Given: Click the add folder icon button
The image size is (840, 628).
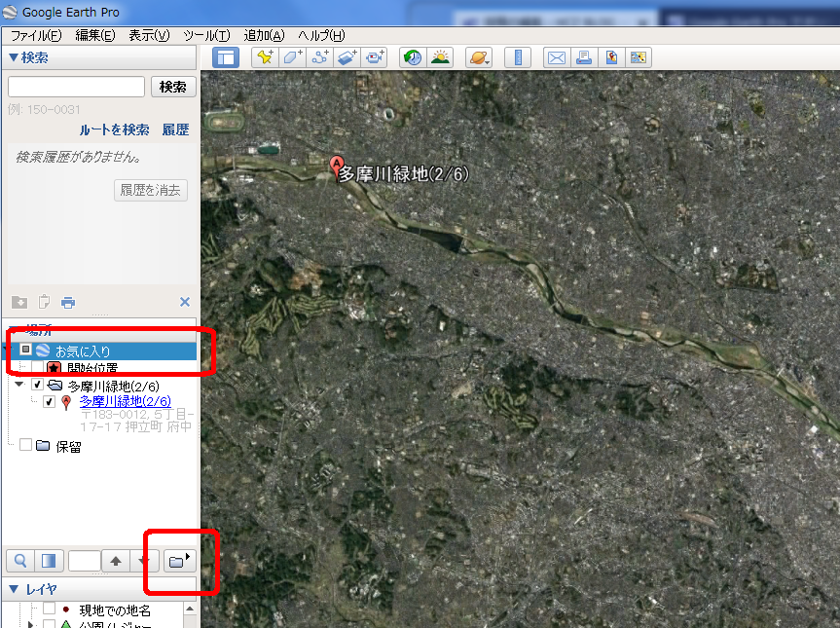Looking at the screenshot, I should click(x=179, y=561).
